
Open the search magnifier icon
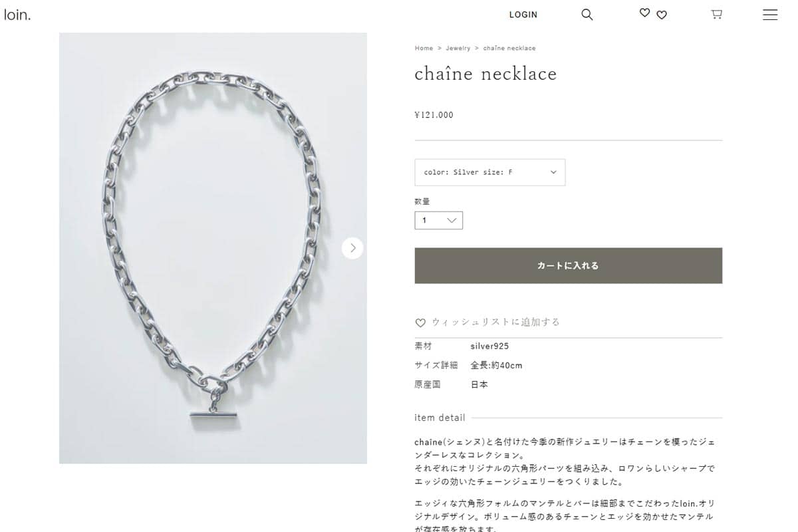(587, 15)
